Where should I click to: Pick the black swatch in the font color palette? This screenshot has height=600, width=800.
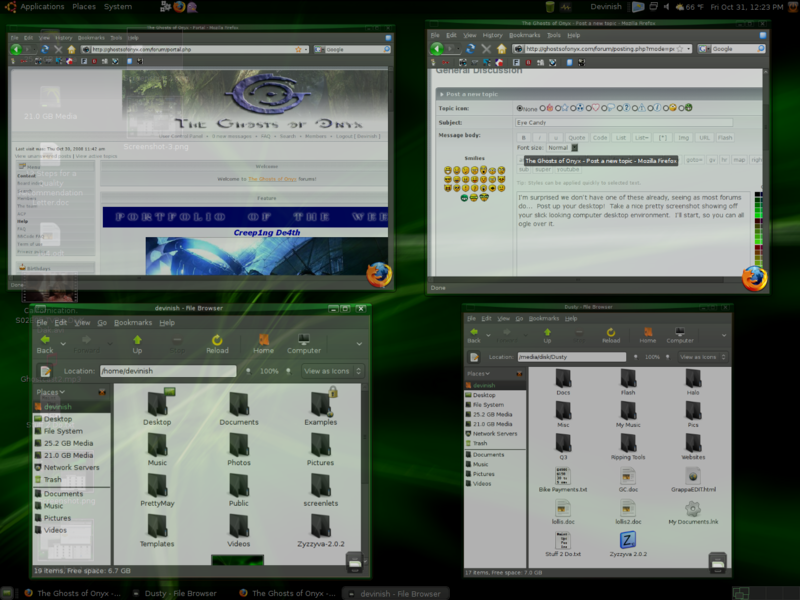[759, 195]
